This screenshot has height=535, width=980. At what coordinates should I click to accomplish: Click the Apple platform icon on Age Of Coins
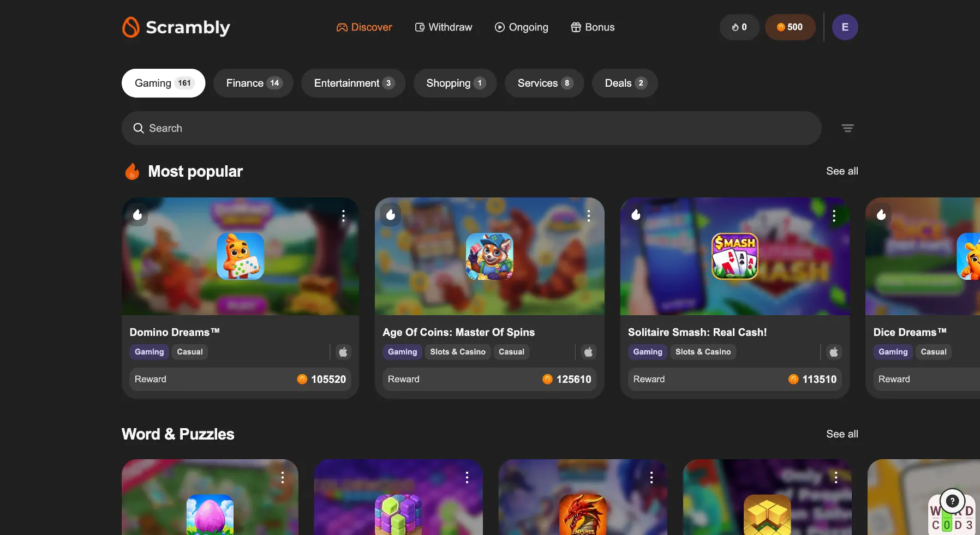tap(588, 352)
